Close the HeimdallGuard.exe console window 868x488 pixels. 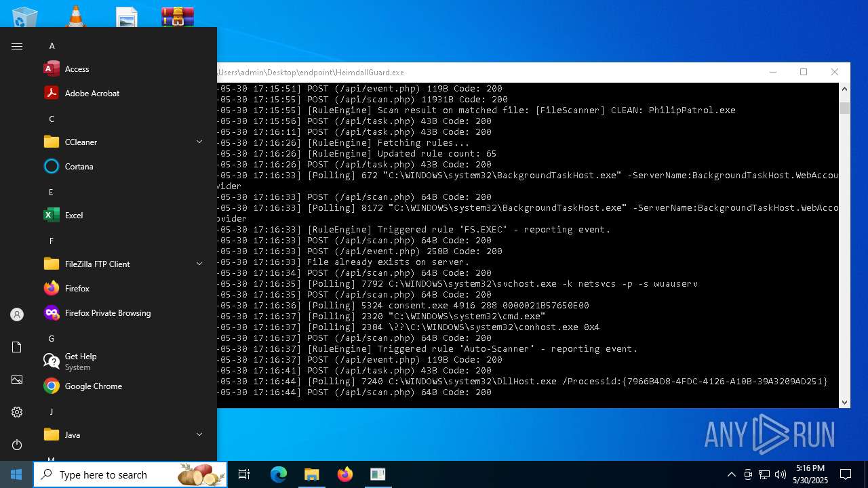(835, 72)
